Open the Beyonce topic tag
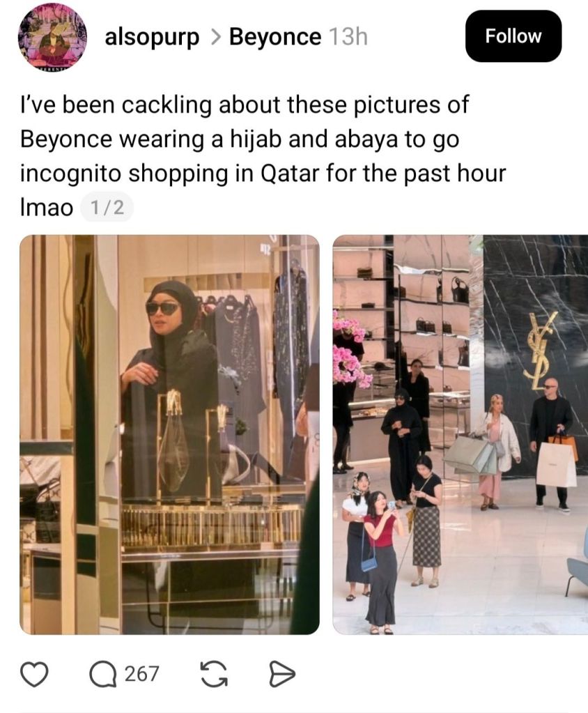Image resolution: width=588 pixels, height=713 pixels. click(x=275, y=37)
